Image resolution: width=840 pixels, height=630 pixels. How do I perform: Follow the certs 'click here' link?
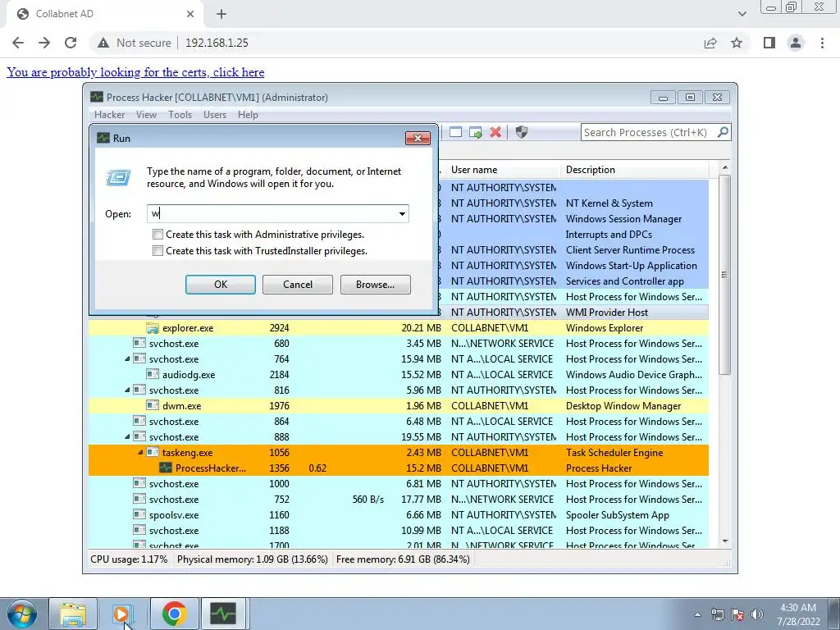(135, 72)
